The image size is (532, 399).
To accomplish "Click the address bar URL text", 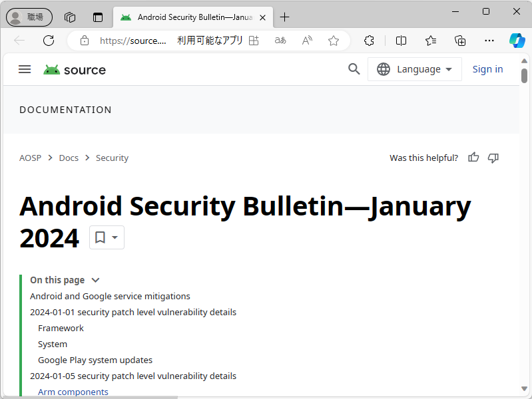I will click(133, 41).
